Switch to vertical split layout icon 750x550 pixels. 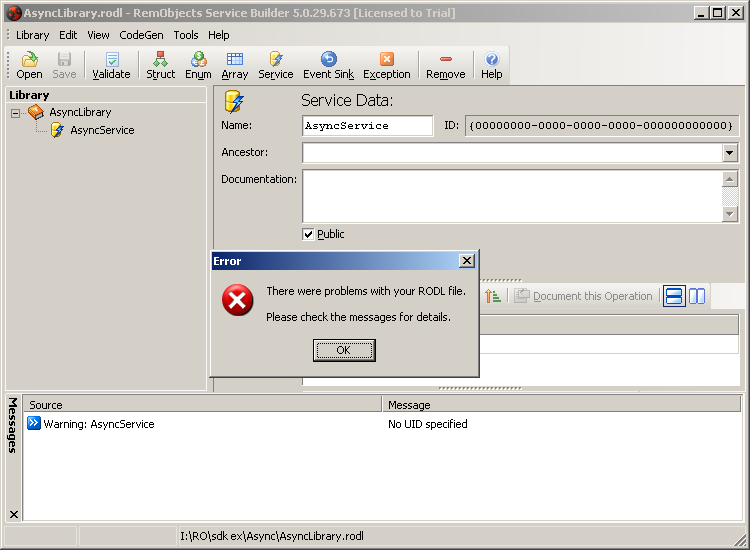697,296
